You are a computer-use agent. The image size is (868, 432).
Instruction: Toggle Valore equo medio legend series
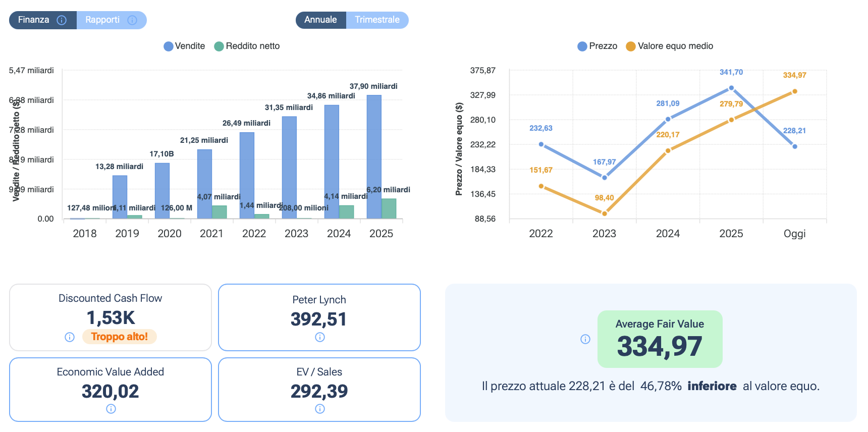tap(669, 46)
